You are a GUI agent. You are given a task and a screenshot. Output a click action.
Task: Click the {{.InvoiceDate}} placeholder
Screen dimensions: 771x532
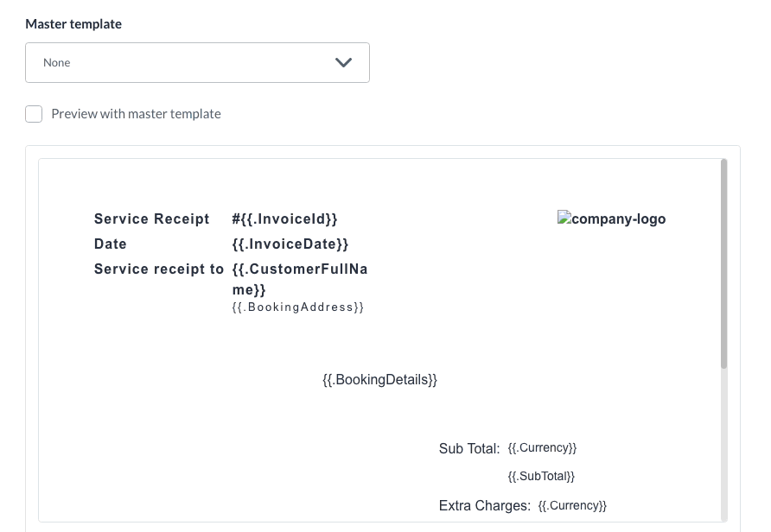click(290, 244)
